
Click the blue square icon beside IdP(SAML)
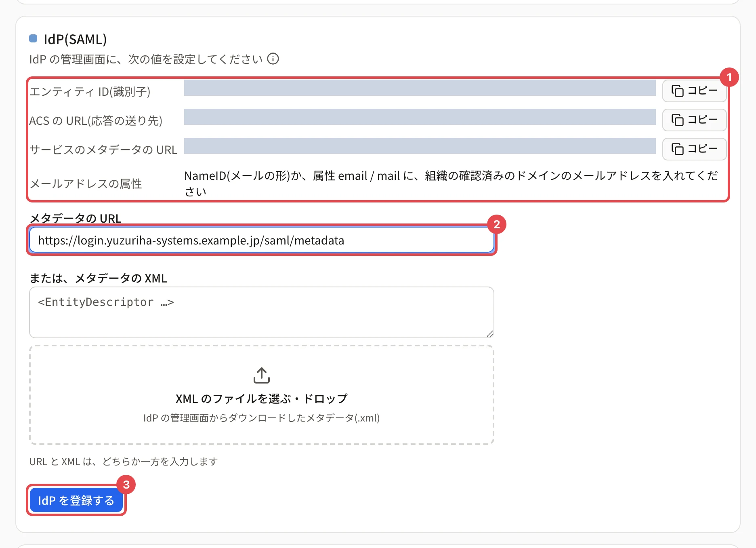[x=33, y=38]
